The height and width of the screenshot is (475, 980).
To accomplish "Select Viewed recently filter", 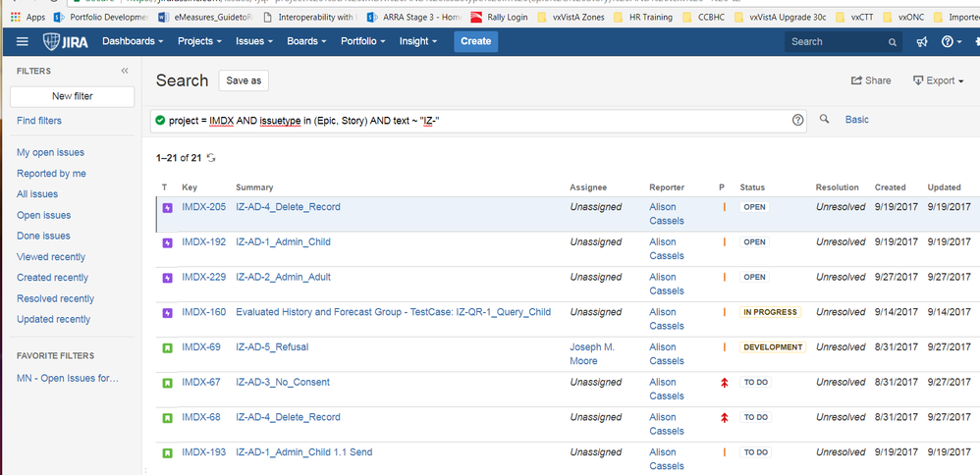I will point(51,257).
